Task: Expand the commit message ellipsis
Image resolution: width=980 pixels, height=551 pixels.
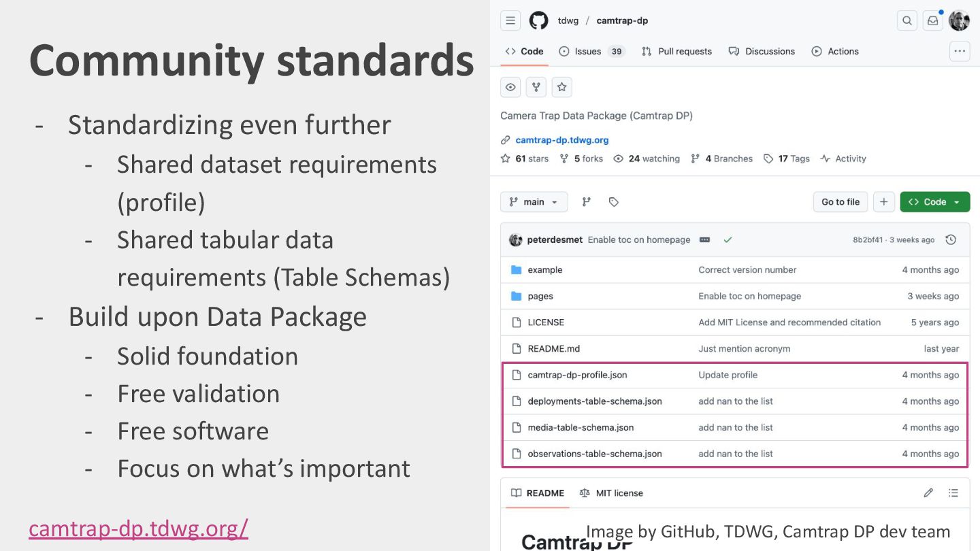Action: pos(704,239)
